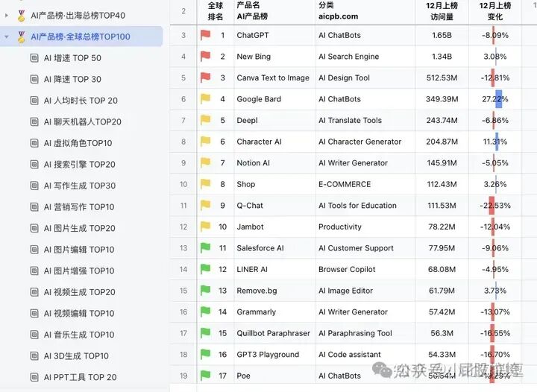Screen dimensions: 537x392
Task: Open the AI 图片生成 TOP20 sheet
Action: (80, 228)
